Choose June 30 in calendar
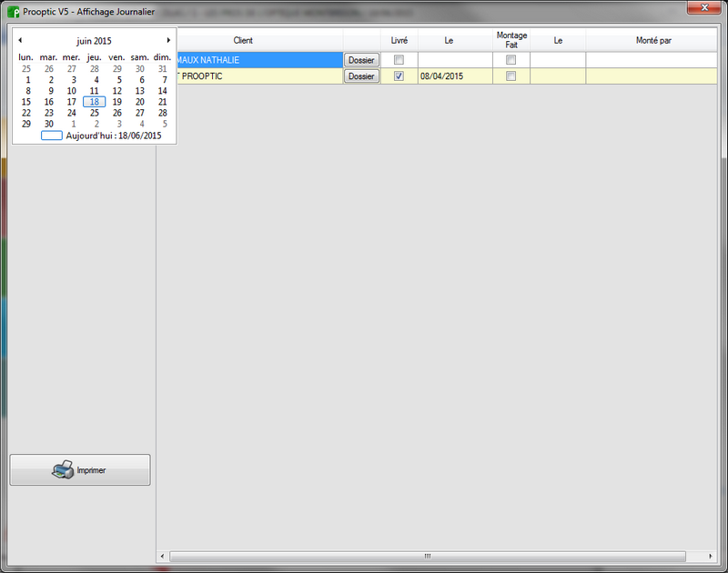The image size is (728, 573). (x=49, y=124)
